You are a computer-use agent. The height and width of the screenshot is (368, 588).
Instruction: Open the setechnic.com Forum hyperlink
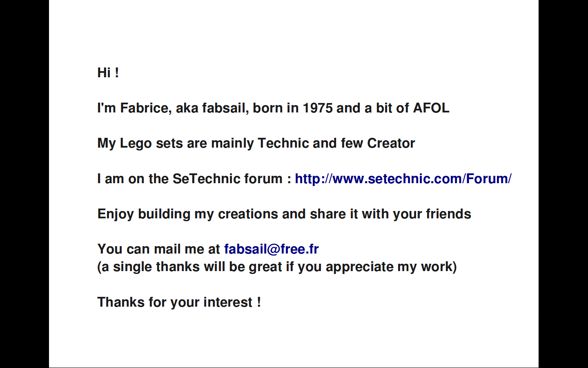[403, 179]
